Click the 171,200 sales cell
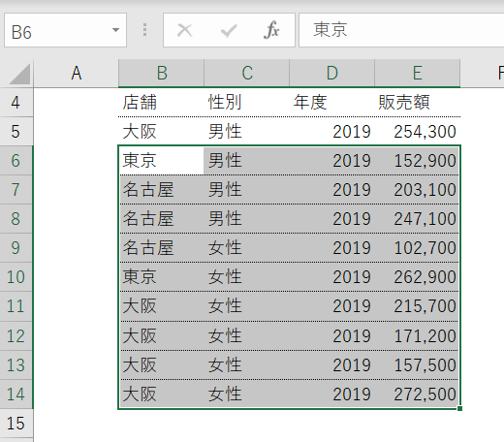504x442 pixels. point(418,336)
